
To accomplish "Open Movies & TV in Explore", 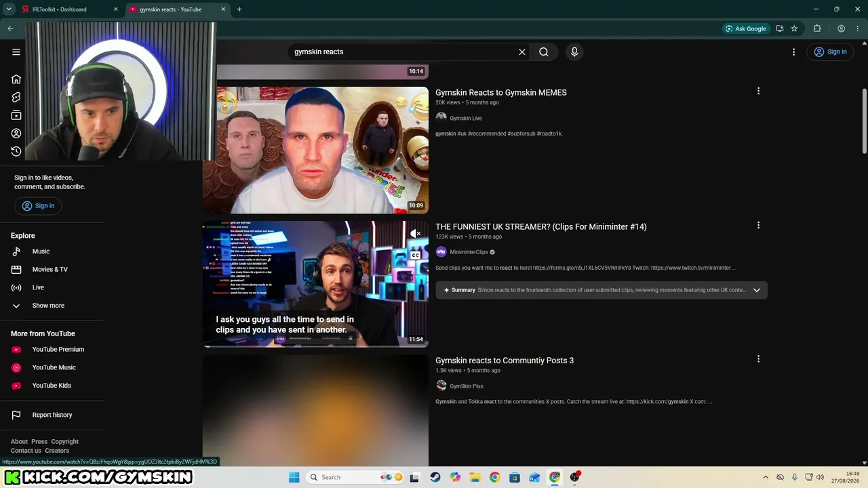I will 52,270.
